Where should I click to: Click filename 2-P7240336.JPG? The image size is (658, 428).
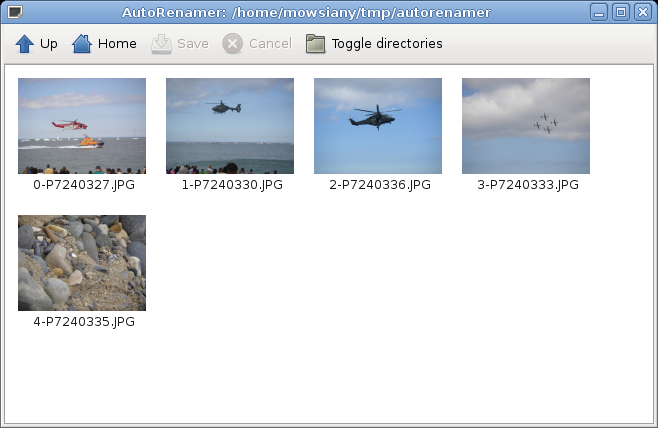coord(380,185)
